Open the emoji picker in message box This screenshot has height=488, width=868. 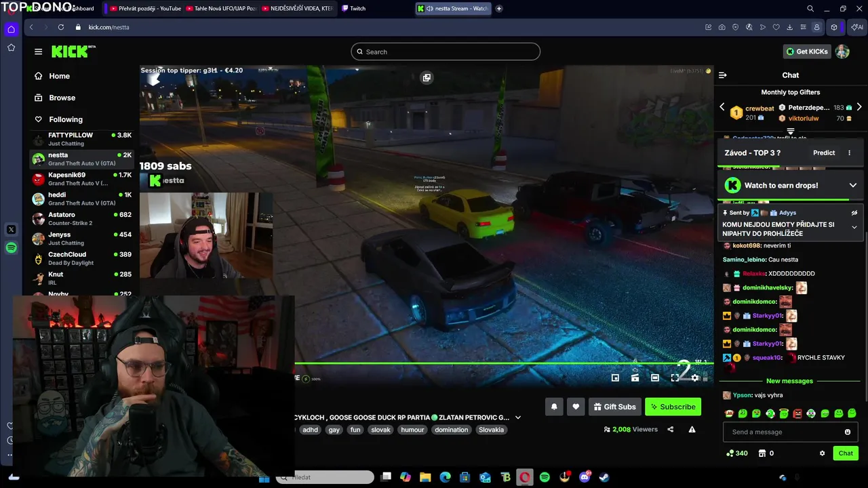coord(848,432)
